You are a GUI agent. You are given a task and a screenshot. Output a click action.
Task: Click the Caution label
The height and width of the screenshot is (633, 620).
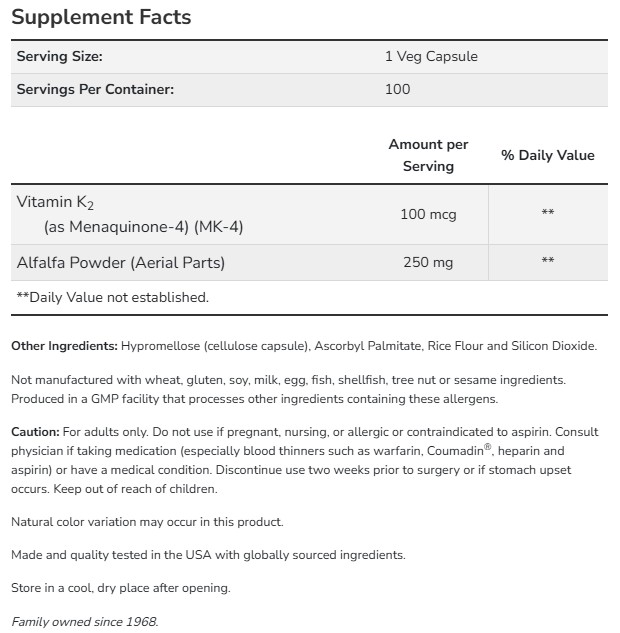pos(35,432)
